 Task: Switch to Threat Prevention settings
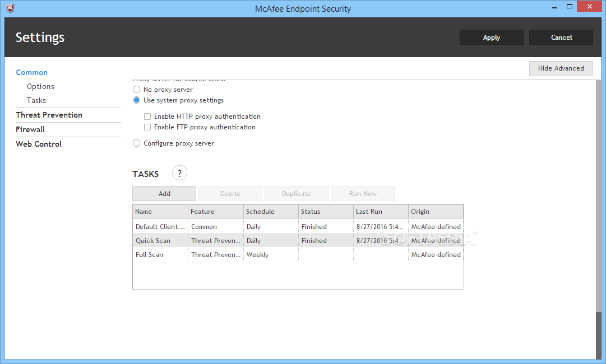(49, 115)
